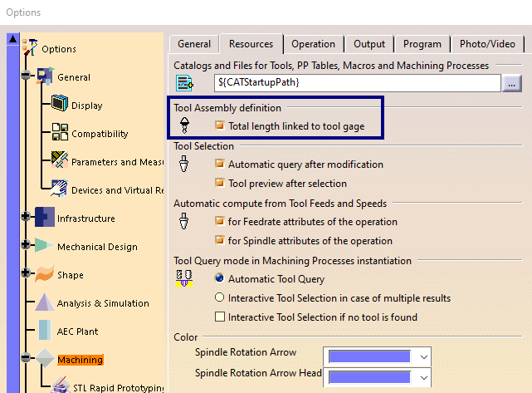Image resolution: width=532 pixels, height=393 pixels.
Task: Select the Shape category icon
Action: coord(44,275)
